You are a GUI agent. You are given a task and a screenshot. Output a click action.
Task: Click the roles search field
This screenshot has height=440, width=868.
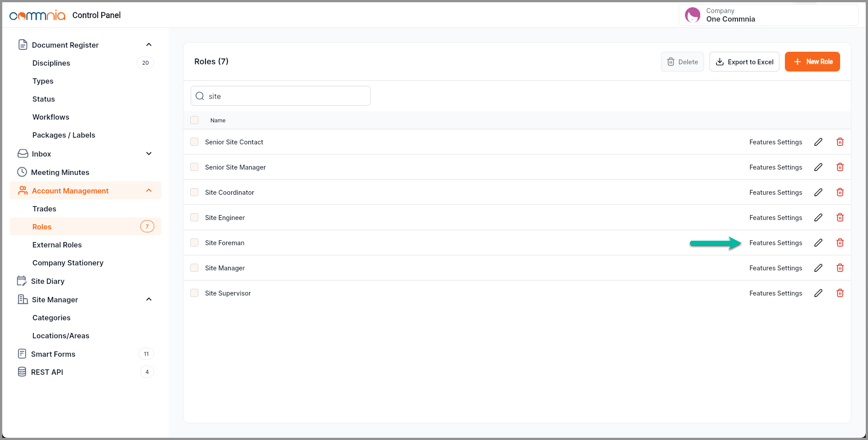coord(286,96)
